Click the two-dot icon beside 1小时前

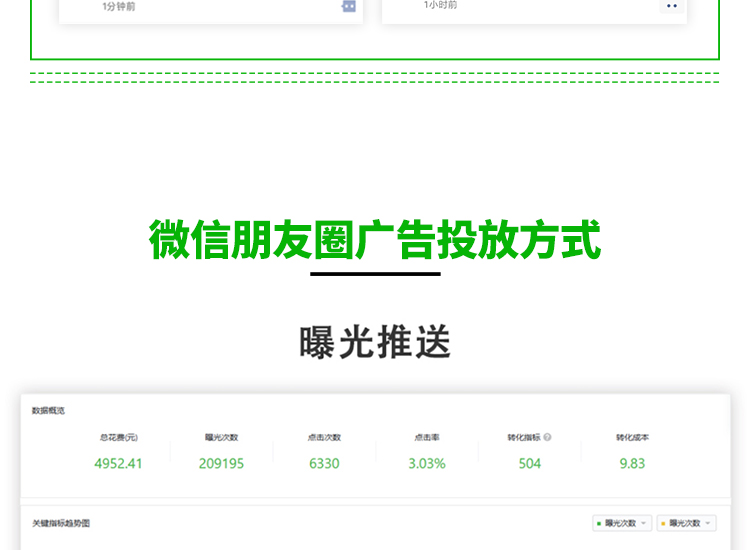(x=672, y=6)
